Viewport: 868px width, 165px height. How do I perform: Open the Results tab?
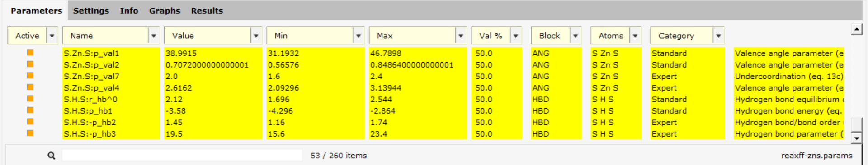pyautogui.click(x=207, y=10)
